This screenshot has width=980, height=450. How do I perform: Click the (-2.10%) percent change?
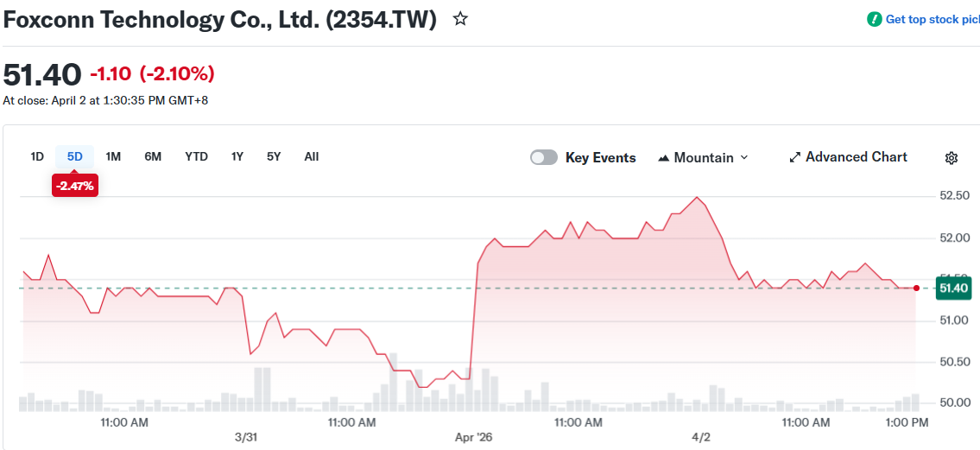pyautogui.click(x=177, y=74)
